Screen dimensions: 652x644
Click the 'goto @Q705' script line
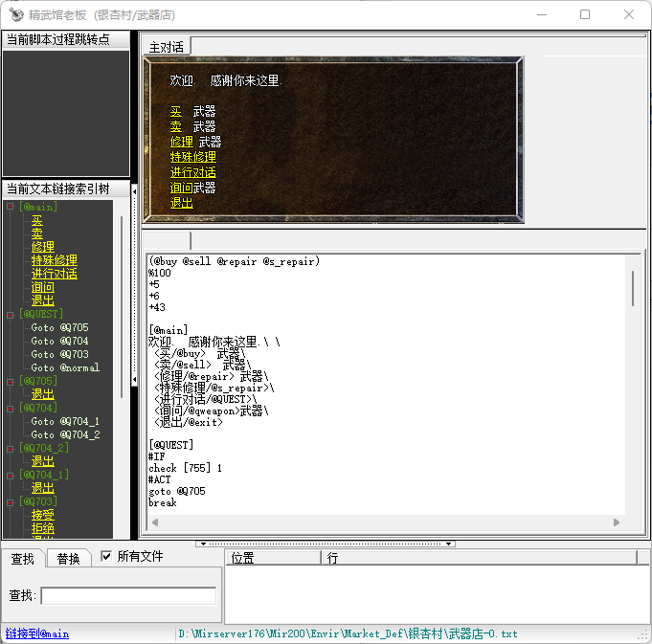tap(177, 492)
